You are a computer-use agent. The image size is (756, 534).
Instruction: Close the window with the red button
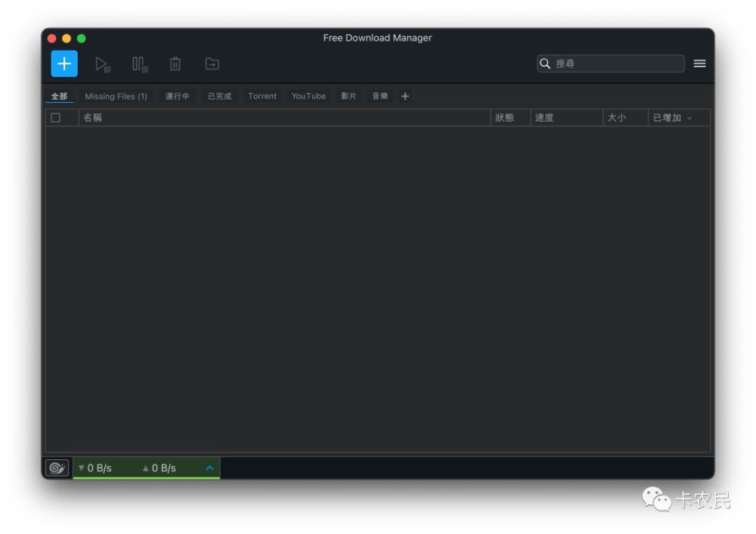52,39
